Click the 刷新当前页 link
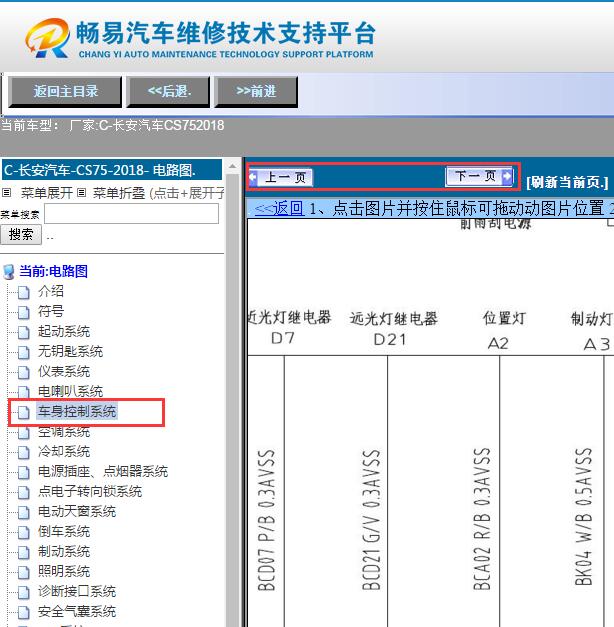The height and width of the screenshot is (627, 614). [x=567, y=183]
